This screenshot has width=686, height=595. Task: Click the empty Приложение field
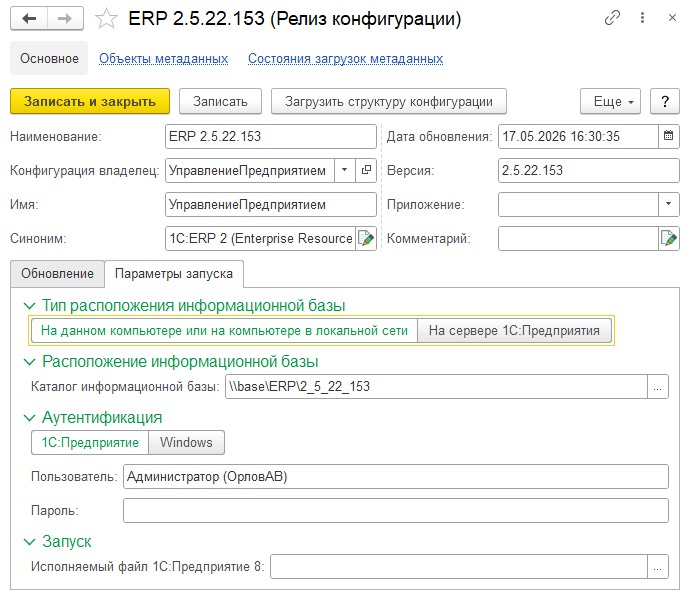click(x=578, y=204)
